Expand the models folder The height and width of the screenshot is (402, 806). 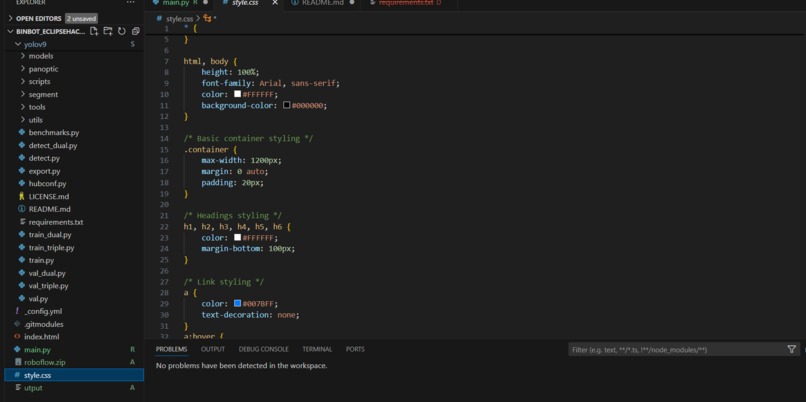(23, 56)
